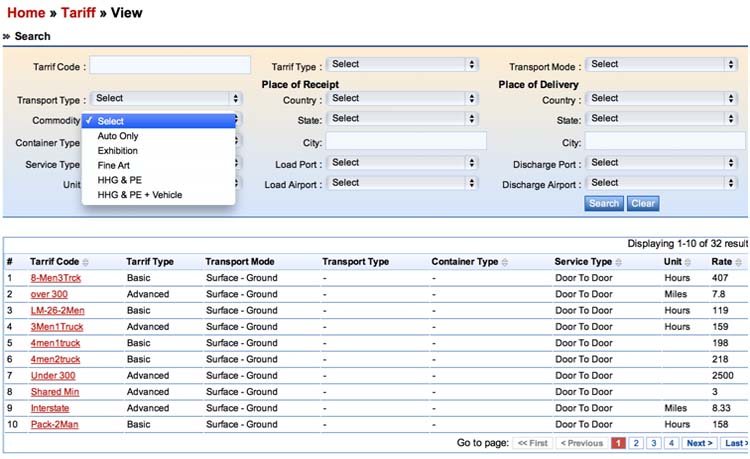Jump to page 3 of results
Screen dimensions: 750x459
654,443
